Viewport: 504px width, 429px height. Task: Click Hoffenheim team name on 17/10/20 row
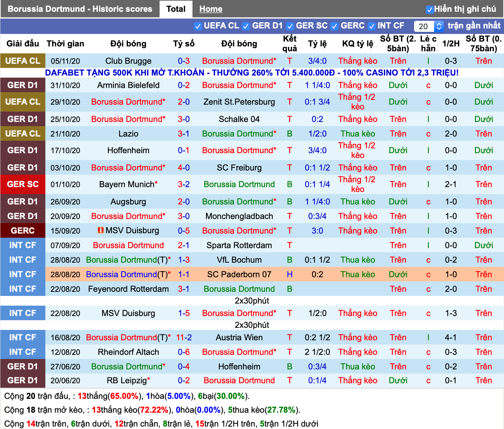pyautogui.click(x=128, y=150)
